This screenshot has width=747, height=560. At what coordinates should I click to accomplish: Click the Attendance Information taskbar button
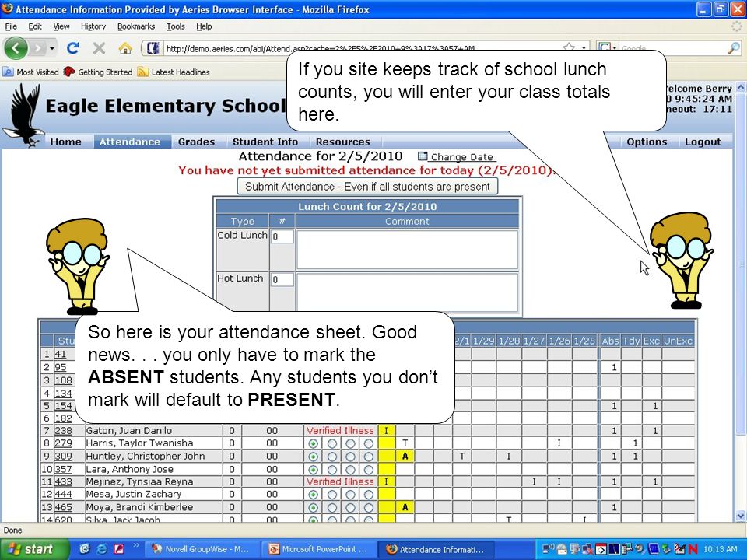point(436,549)
